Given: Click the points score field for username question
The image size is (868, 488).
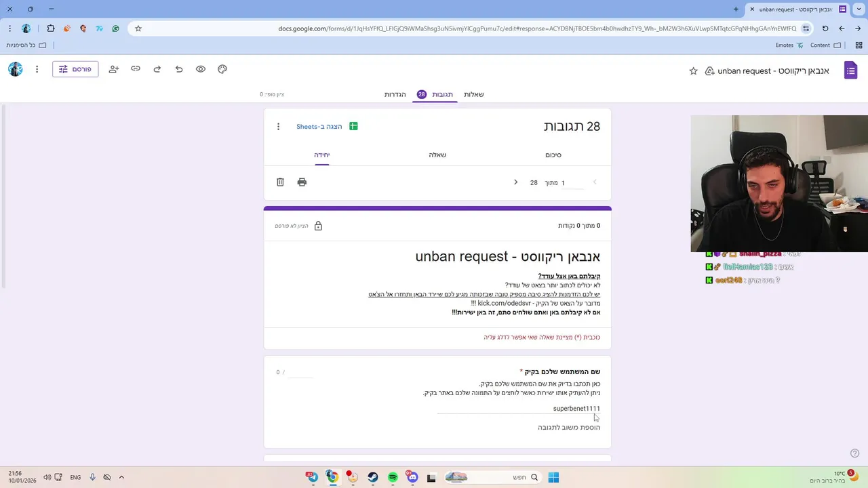Looking at the screenshot, I should tap(300, 372).
